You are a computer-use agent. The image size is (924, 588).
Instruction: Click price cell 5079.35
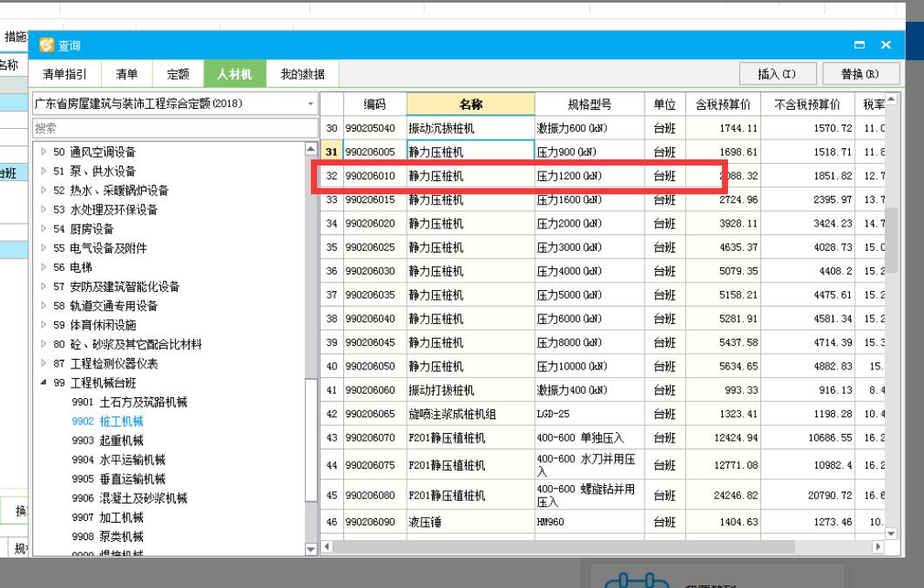pos(723,271)
